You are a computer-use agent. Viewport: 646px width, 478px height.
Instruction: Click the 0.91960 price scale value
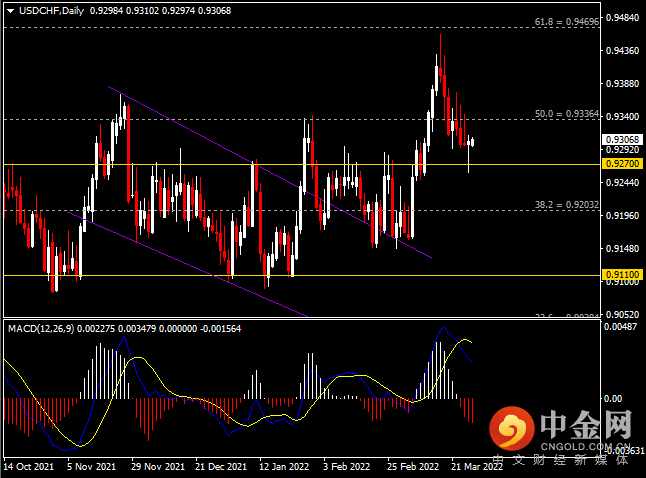623,216
